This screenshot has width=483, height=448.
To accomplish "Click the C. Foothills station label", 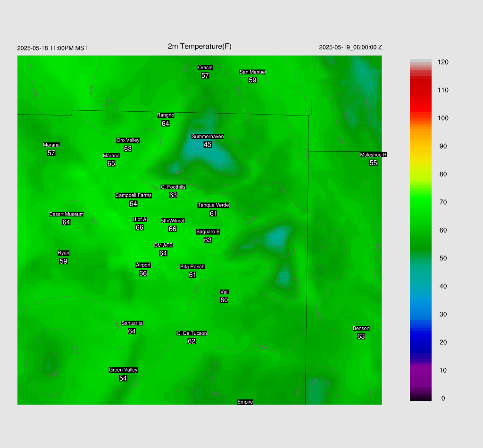I will (x=173, y=187).
